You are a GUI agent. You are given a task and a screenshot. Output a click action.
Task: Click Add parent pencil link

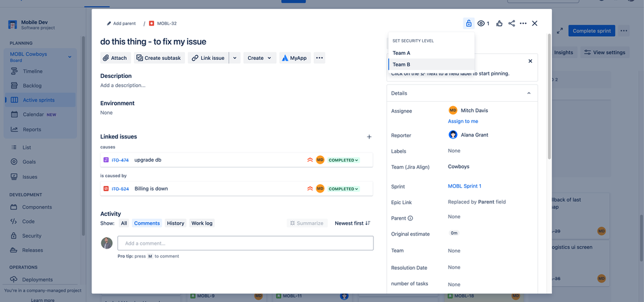coord(121,23)
